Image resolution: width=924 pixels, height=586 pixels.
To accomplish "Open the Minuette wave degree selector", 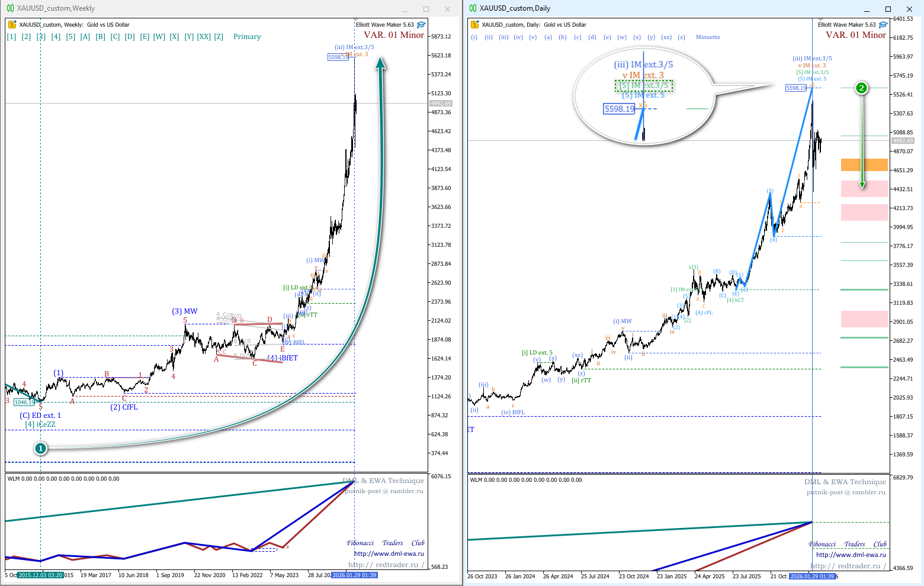I will (x=708, y=37).
